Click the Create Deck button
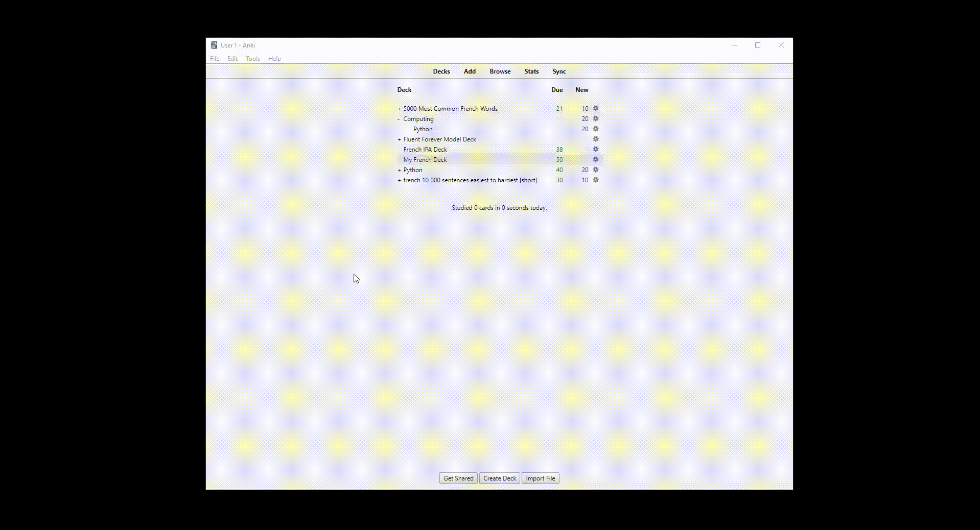This screenshot has width=980, height=530. [499, 478]
